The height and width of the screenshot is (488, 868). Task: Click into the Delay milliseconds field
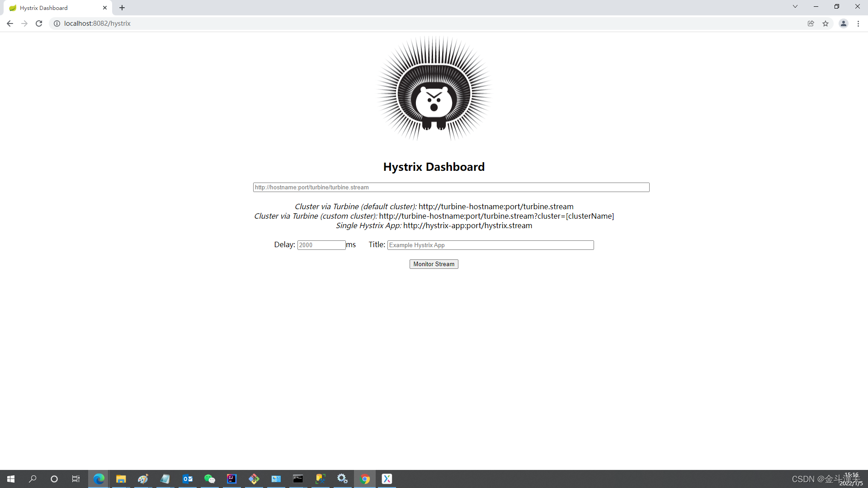(321, 245)
